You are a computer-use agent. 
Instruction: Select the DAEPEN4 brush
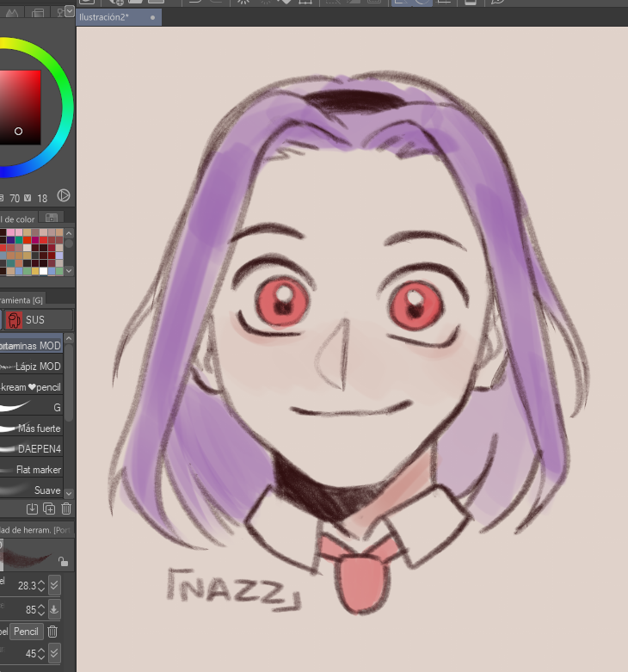31,448
